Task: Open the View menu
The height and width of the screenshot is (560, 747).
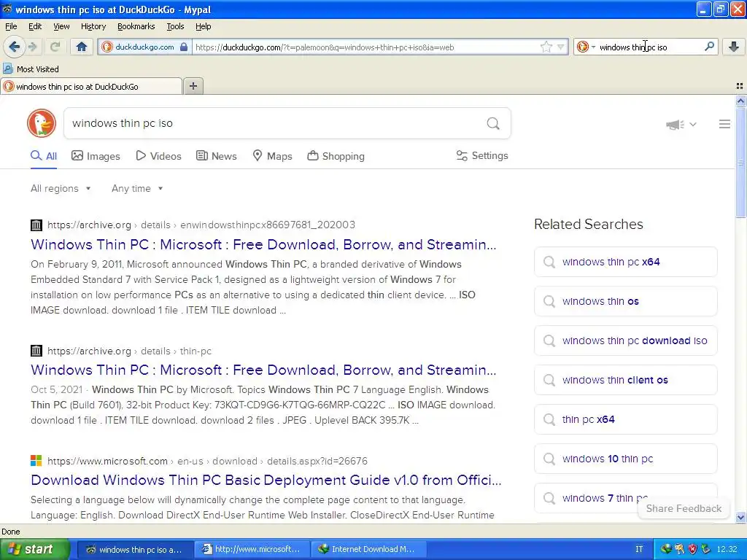Action: tap(61, 26)
